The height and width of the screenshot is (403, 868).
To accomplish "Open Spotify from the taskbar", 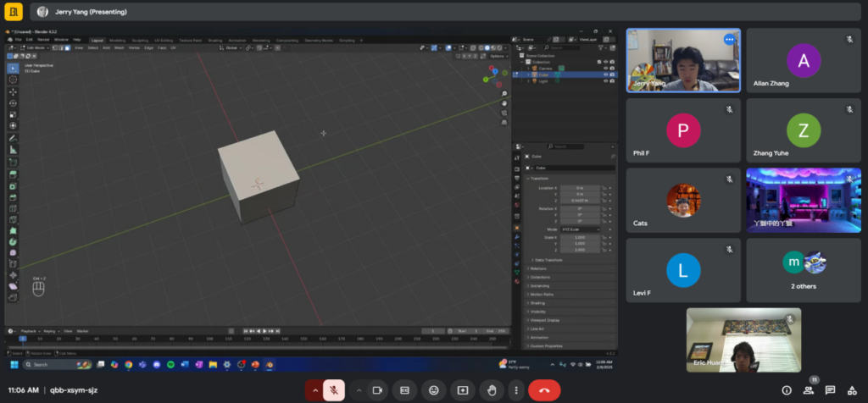I will pos(170,365).
